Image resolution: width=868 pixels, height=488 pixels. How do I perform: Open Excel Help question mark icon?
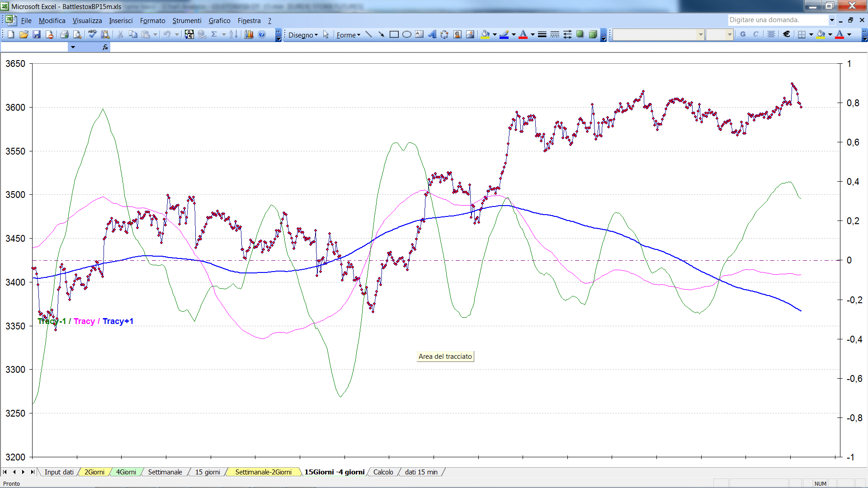(x=262, y=34)
